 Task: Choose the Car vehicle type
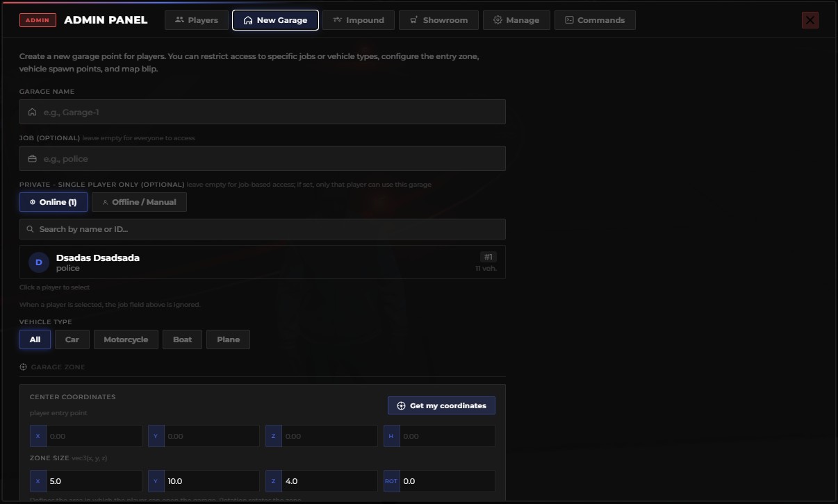tap(72, 339)
